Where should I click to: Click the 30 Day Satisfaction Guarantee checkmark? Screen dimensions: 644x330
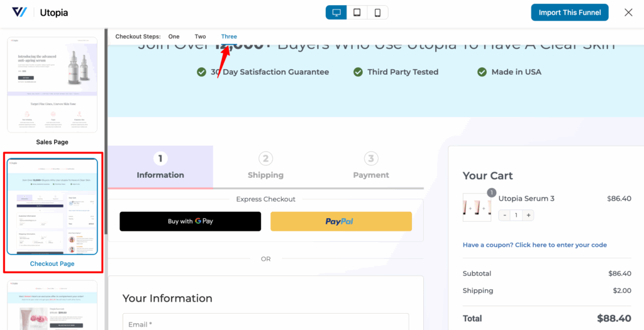pos(201,72)
